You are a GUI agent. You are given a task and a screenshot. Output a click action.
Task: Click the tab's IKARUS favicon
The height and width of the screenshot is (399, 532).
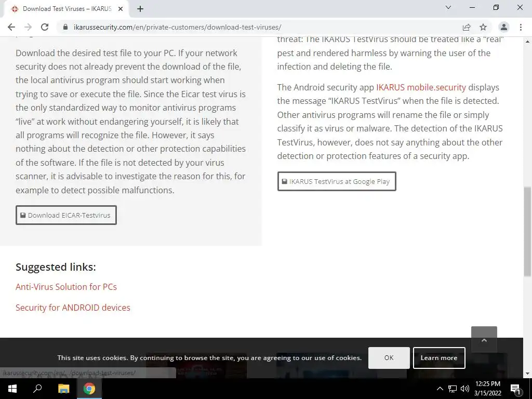coord(14,9)
